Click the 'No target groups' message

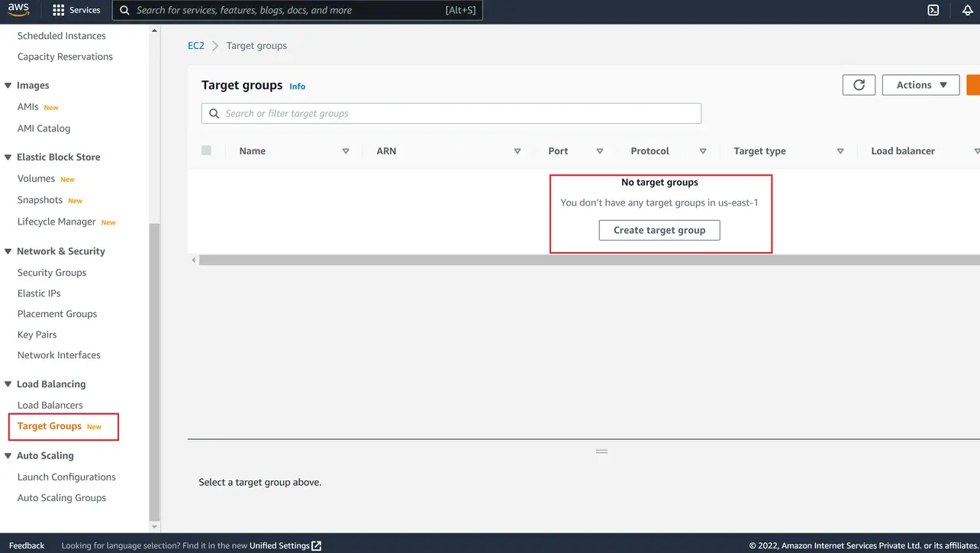[x=659, y=183]
